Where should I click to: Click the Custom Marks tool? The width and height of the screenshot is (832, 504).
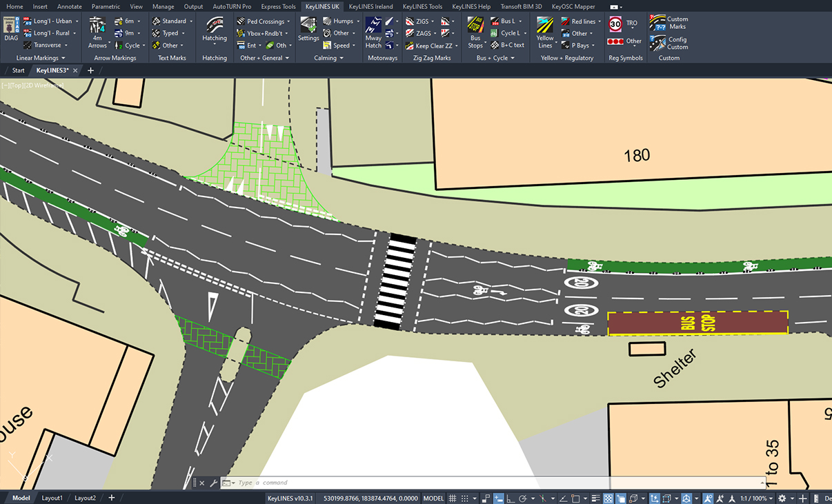(668, 22)
